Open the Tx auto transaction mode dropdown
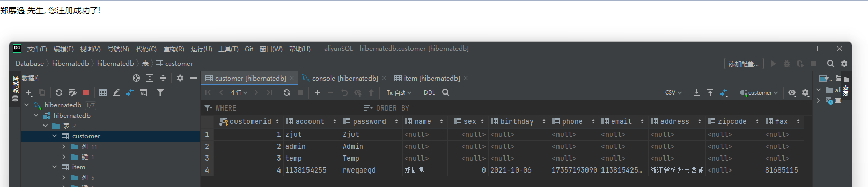This screenshot has width=868, height=187. click(399, 92)
